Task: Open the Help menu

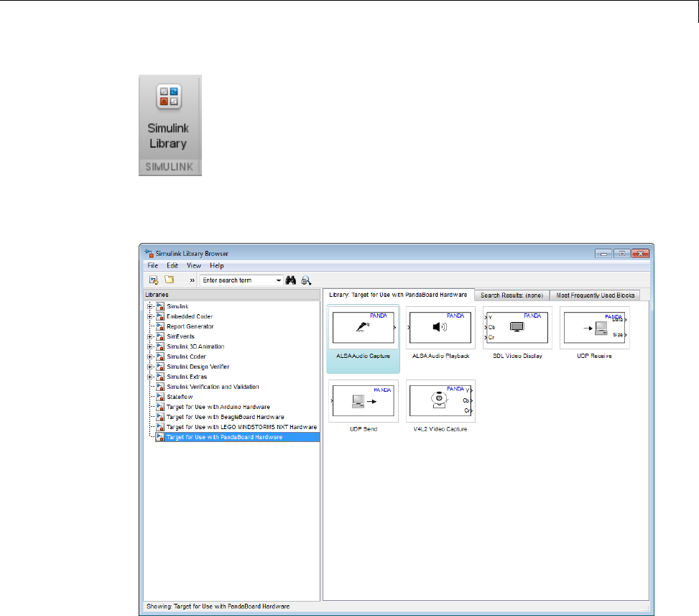Action: point(217,265)
